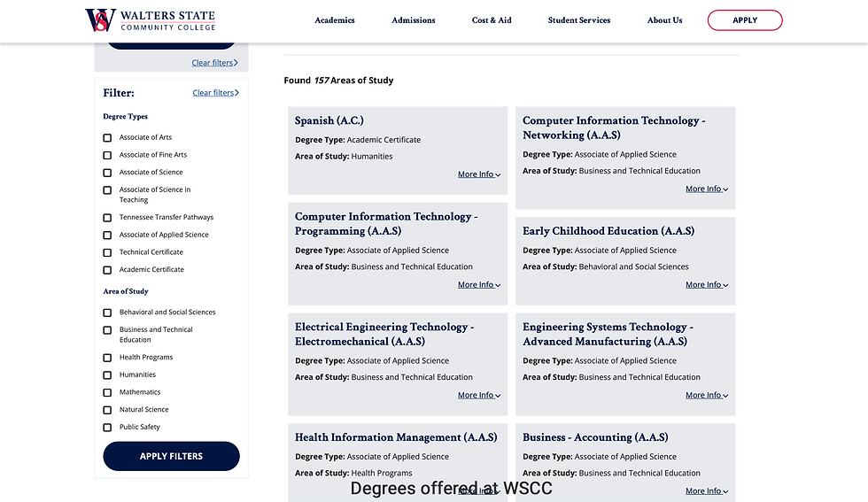Expand More Info for Early Childhood Education

[x=707, y=284]
